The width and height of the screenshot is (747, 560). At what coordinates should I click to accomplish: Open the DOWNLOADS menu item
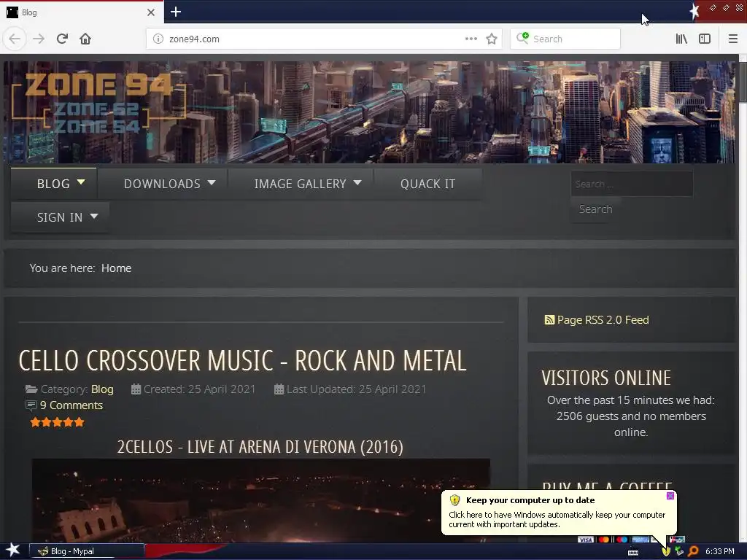[162, 184]
